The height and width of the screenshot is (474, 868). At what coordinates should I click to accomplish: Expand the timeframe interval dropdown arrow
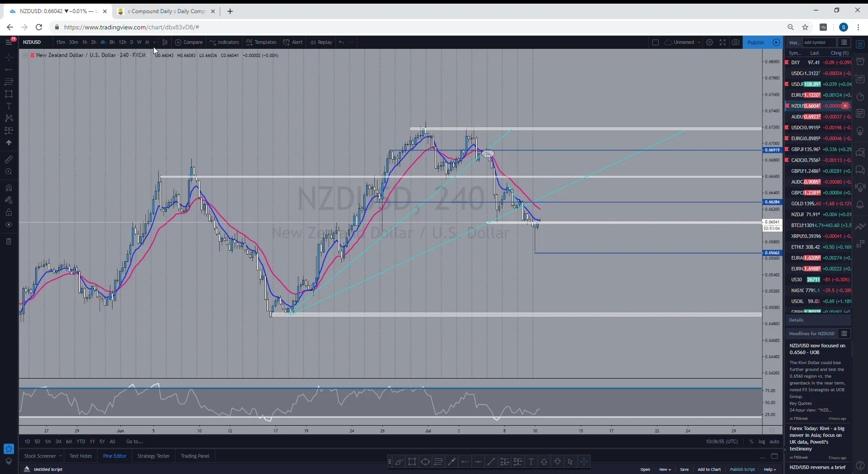point(155,42)
